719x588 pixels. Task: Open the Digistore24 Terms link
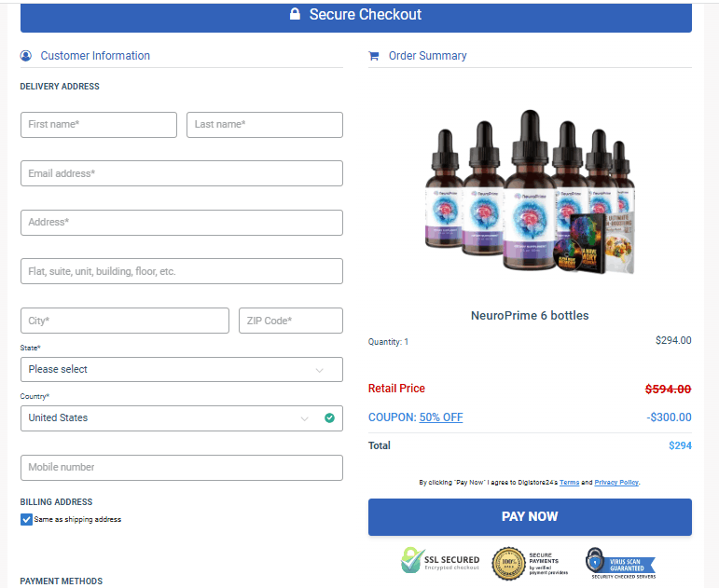(x=569, y=482)
